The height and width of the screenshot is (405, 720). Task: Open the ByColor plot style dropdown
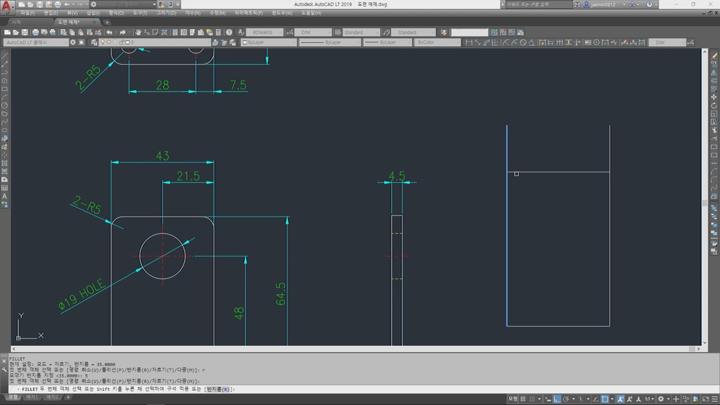click(x=437, y=42)
